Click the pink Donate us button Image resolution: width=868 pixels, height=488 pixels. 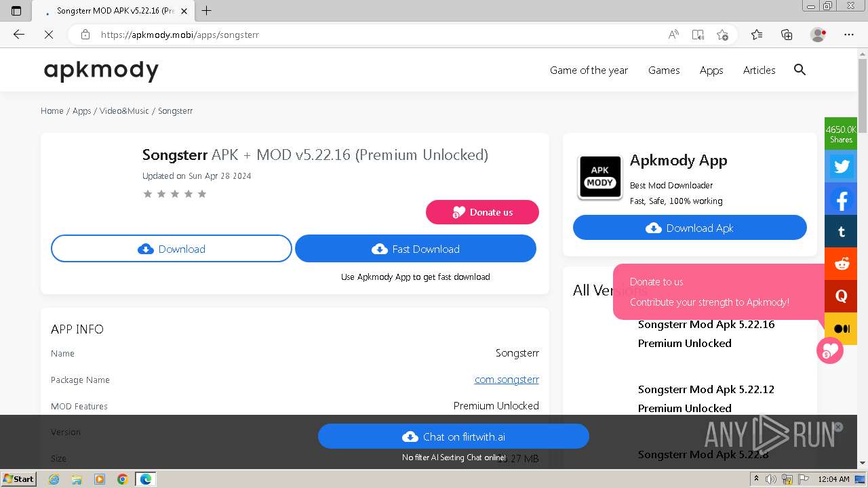click(482, 212)
